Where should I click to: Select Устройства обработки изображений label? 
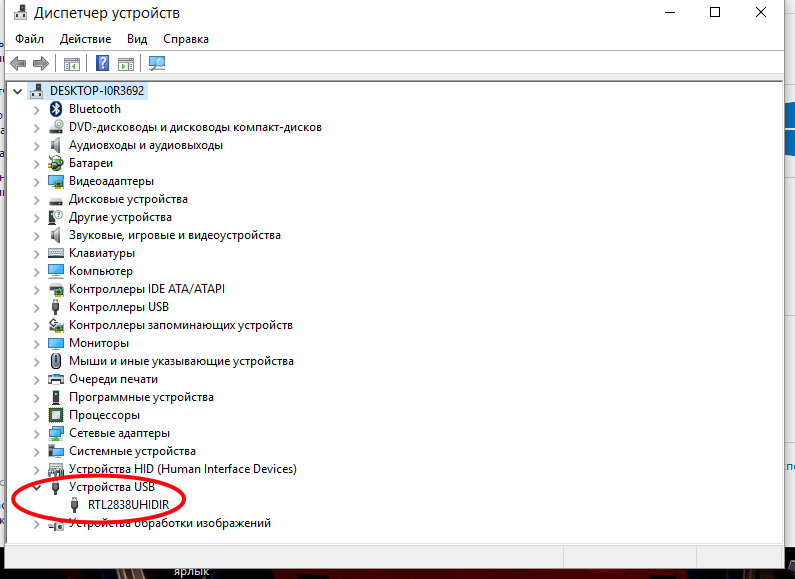click(x=170, y=523)
